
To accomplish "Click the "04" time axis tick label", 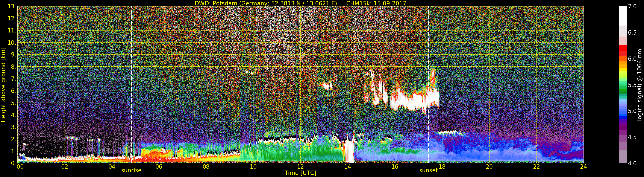I will click(112, 167).
